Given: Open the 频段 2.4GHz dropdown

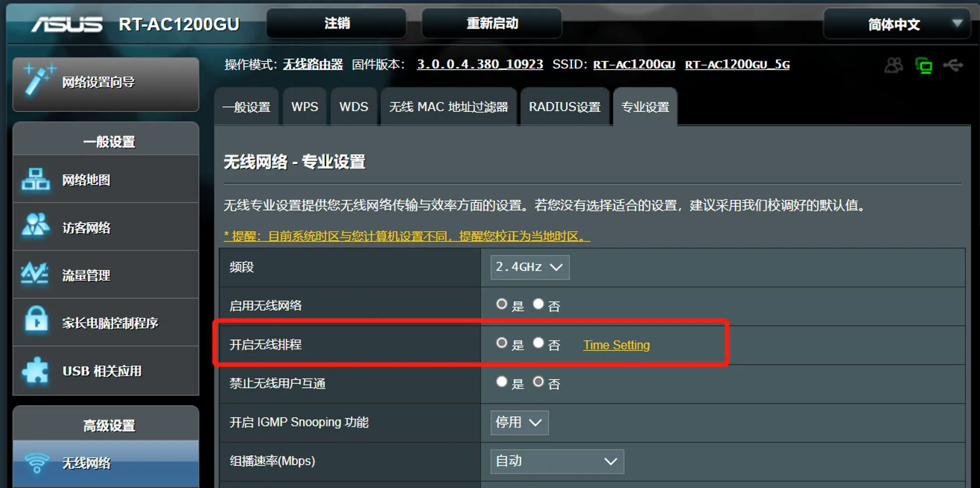Looking at the screenshot, I should point(530,267).
